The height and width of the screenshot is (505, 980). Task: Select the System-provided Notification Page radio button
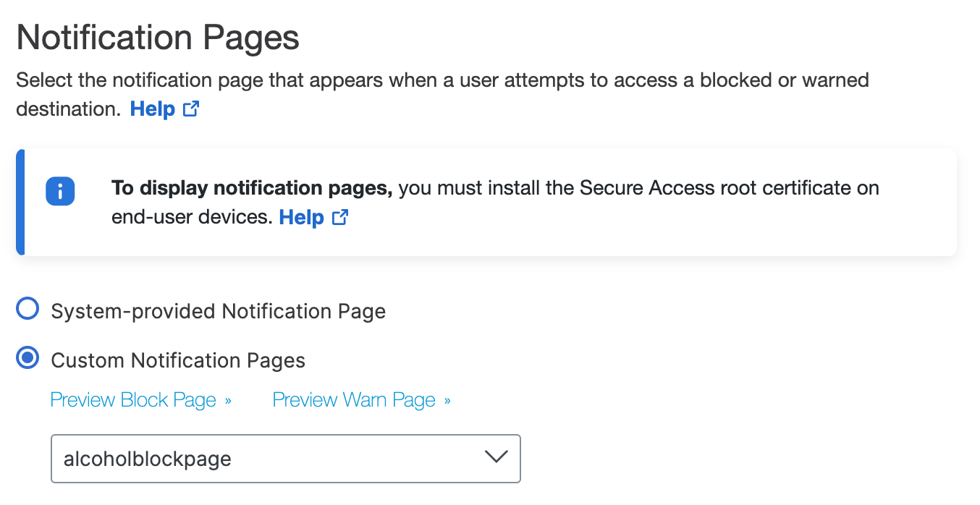[x=28, y=310]
